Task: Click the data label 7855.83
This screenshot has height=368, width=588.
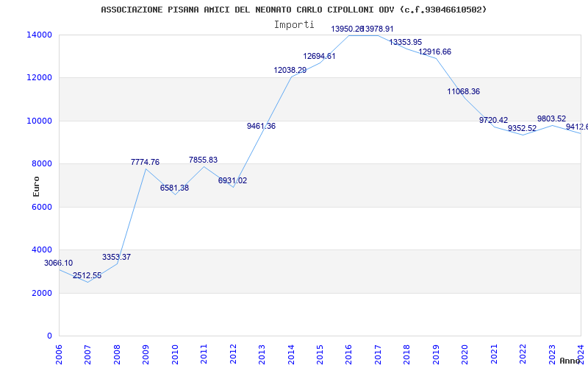Action: [204, 160]
